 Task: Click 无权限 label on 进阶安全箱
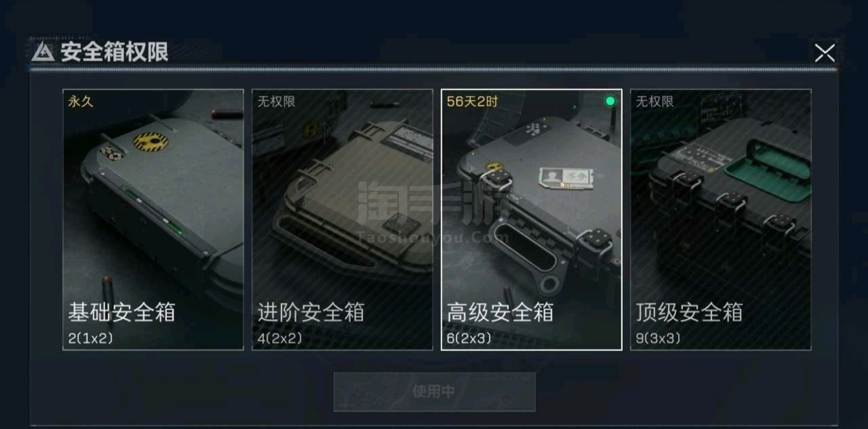(x=276, y=101)
